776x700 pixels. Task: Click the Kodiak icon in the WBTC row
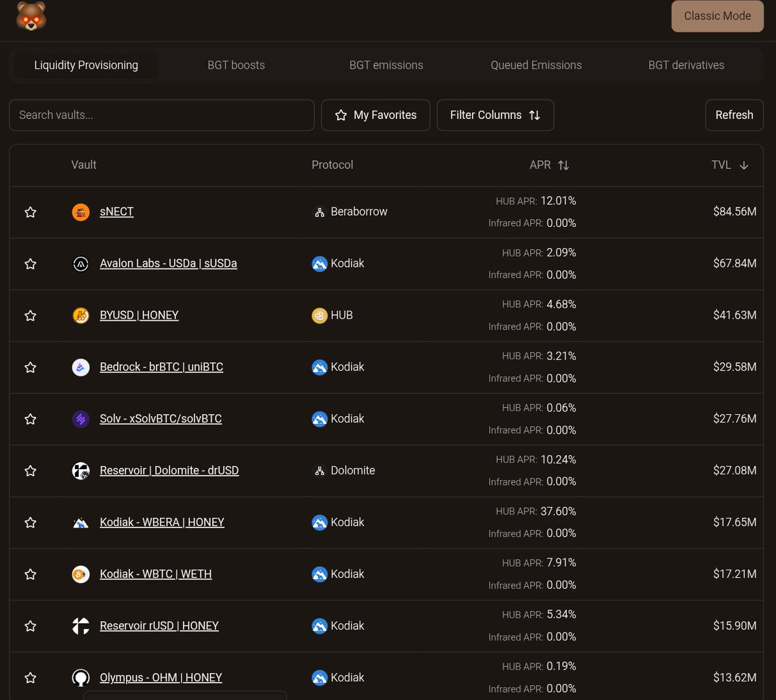click(319, 574)
